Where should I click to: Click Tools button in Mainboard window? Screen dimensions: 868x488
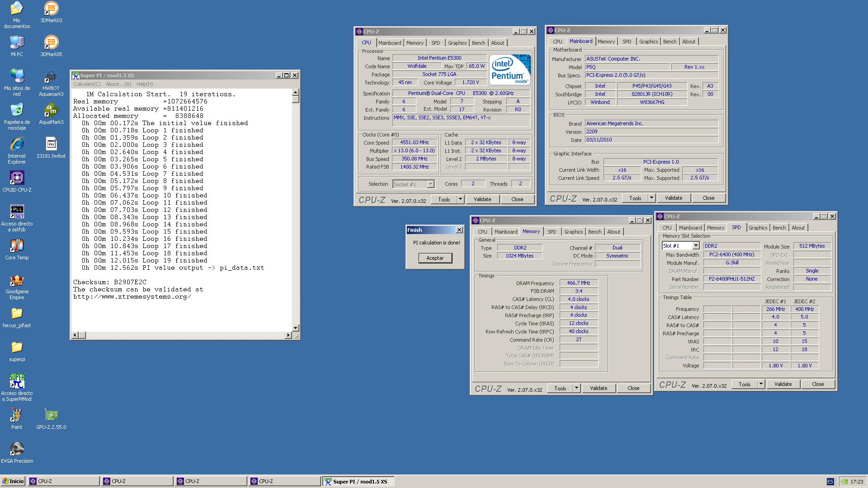point(635,198)
